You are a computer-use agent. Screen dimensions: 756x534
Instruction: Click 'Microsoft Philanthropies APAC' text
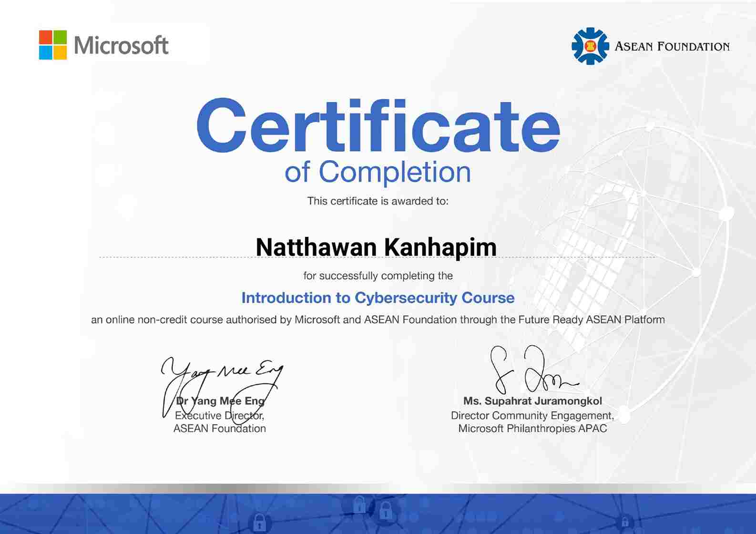pyautogui.click(x=532, y=429)
